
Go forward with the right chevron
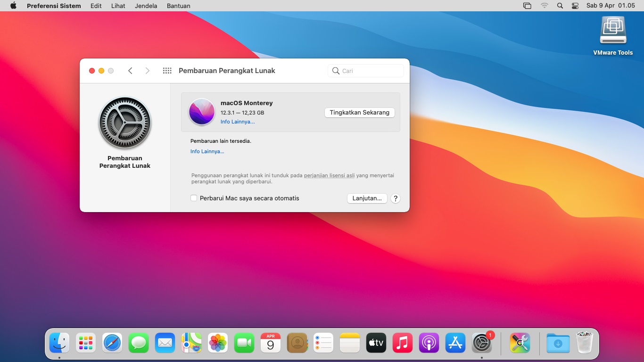147,71
